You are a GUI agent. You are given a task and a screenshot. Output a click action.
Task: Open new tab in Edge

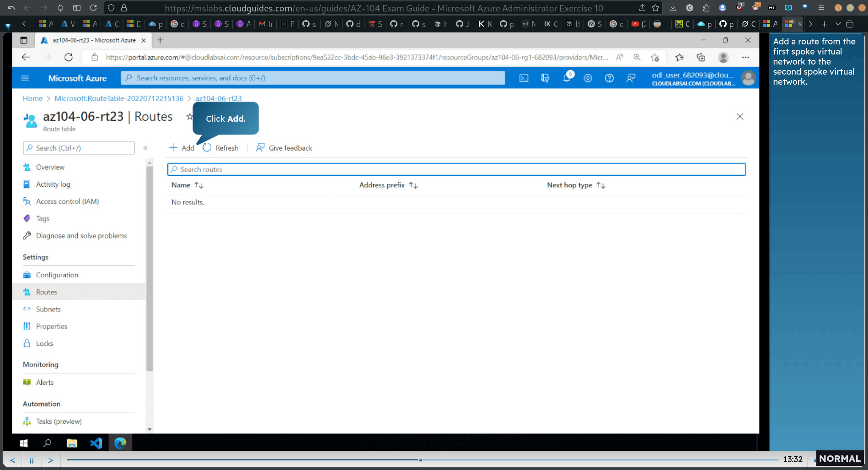pyautogui.click(x=160, y=40)
